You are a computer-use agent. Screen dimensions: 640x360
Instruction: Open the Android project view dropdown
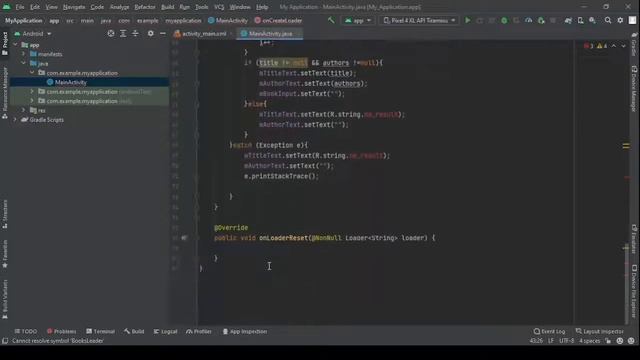coord(33,33)
